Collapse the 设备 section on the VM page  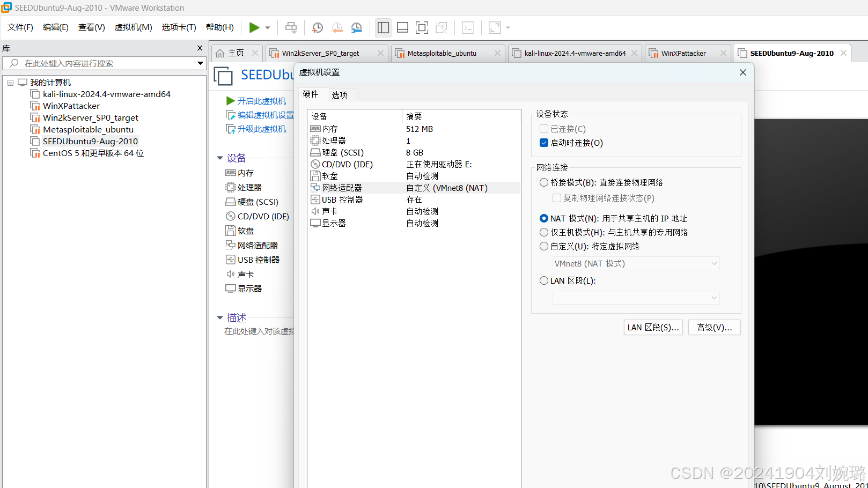[x=220, y=158]
